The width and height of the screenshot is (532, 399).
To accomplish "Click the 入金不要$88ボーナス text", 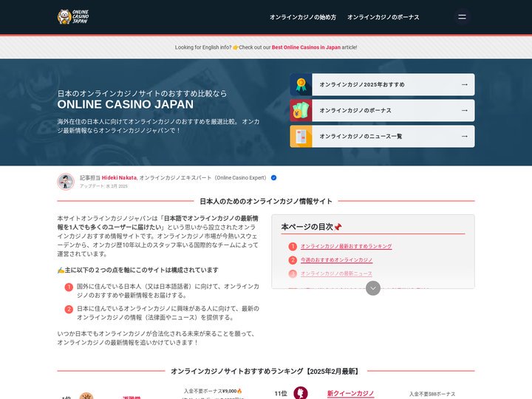I will tap(432, 394).
